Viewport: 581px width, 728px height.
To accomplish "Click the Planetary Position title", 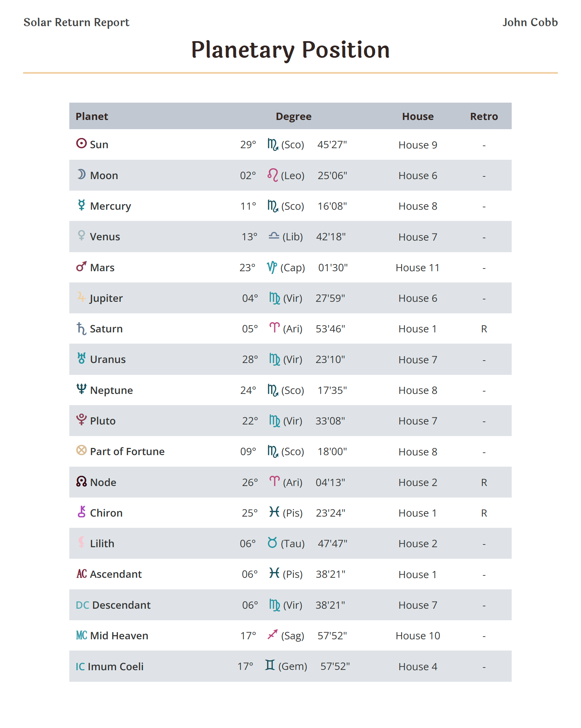I will [290, 50].
